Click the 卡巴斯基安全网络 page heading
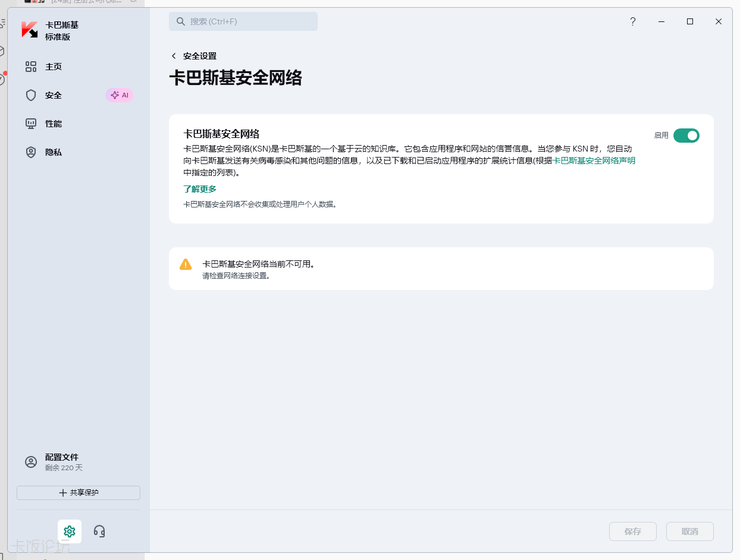 coord(236,78)
